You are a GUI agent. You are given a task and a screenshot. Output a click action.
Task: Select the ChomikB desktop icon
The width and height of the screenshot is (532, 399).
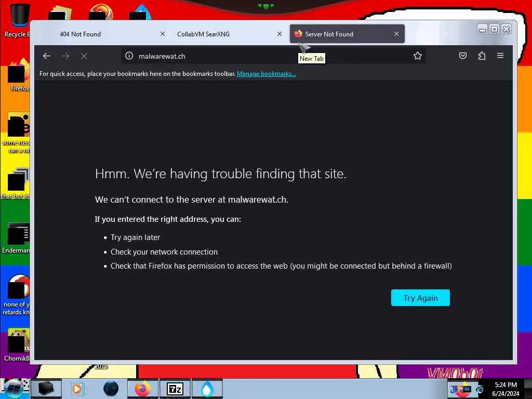[x=17, y=345]
